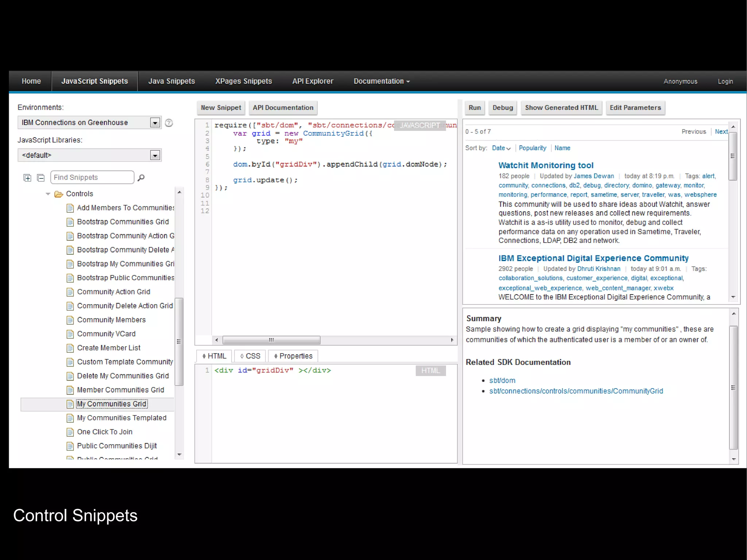The image size is (747, 560).
Task: Open the Date sort order dropdown
Action: click(x=501, y=148)
